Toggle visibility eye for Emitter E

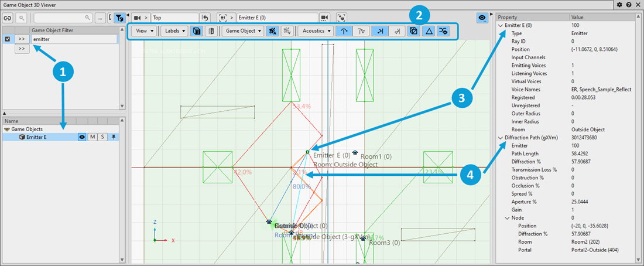[83, 137]
